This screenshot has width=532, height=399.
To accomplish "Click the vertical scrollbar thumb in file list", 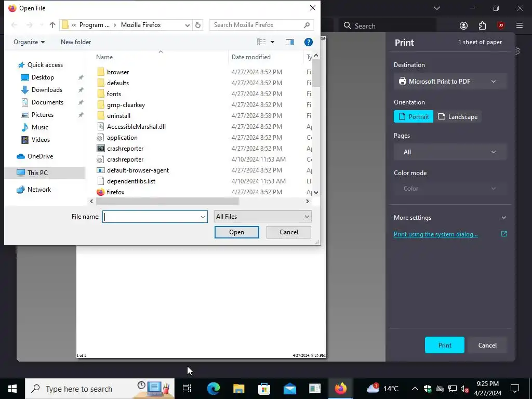I will coord(316,72).
